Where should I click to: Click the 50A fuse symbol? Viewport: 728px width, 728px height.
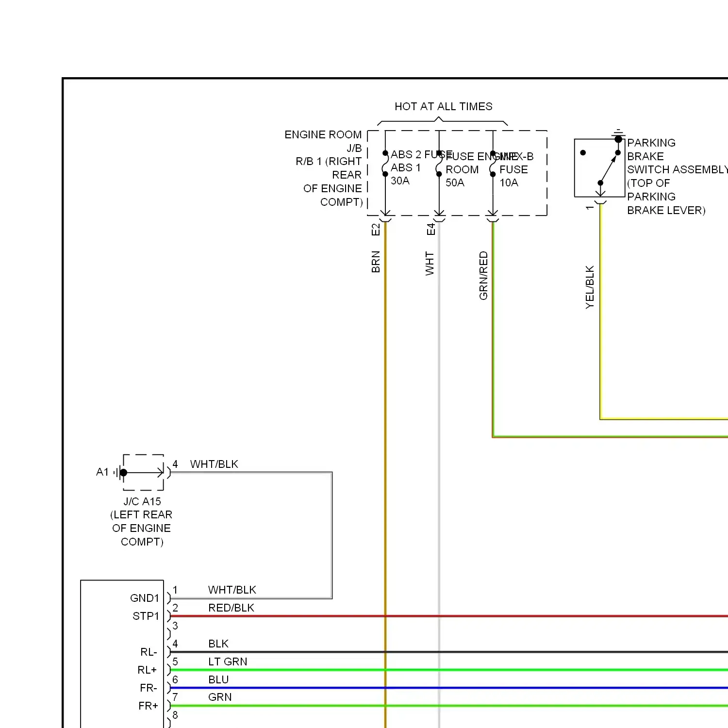[439, 164]
